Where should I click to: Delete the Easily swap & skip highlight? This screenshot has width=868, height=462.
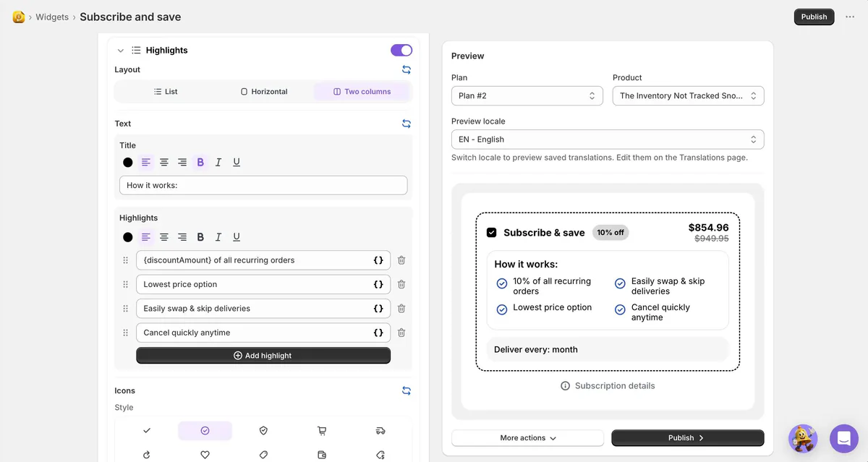pos(401,308)
